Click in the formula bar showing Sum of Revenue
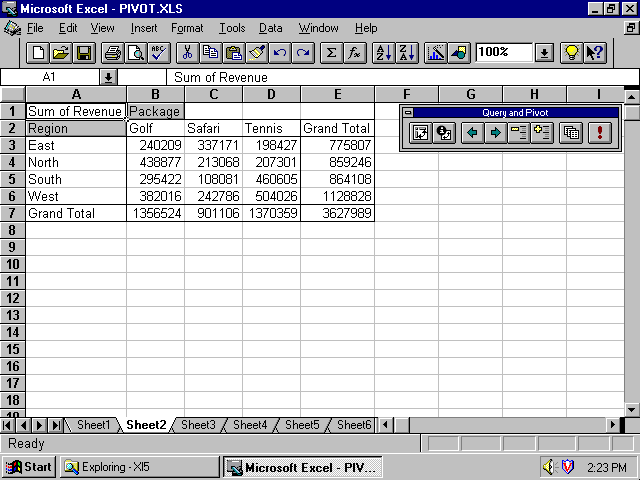This screenshot has width=640, height=480. [x=402, y=77]
